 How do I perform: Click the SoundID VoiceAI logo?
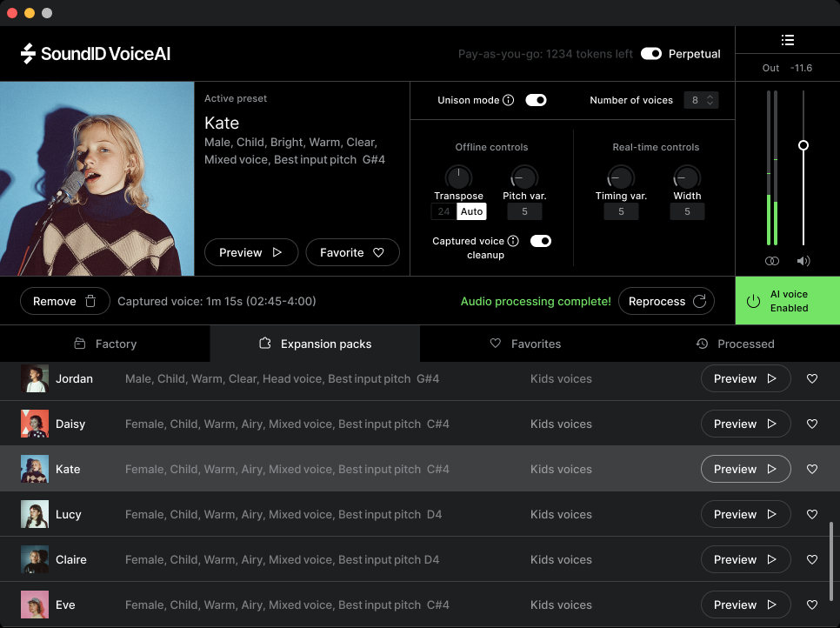pyautogui.click(x=81, y=53)
